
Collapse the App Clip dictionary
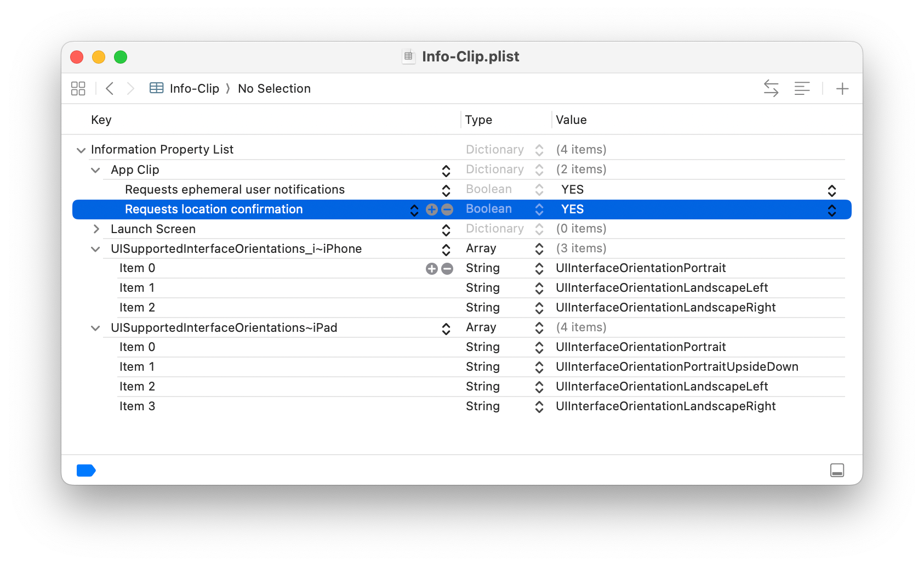tap(95, 170)
